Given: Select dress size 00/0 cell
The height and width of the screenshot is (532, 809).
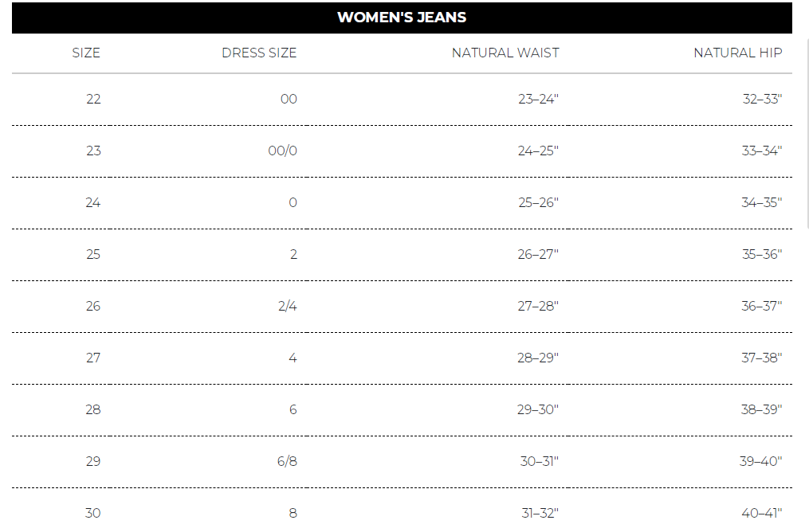Looking at the screenshot, I should (x=282, y=151).
